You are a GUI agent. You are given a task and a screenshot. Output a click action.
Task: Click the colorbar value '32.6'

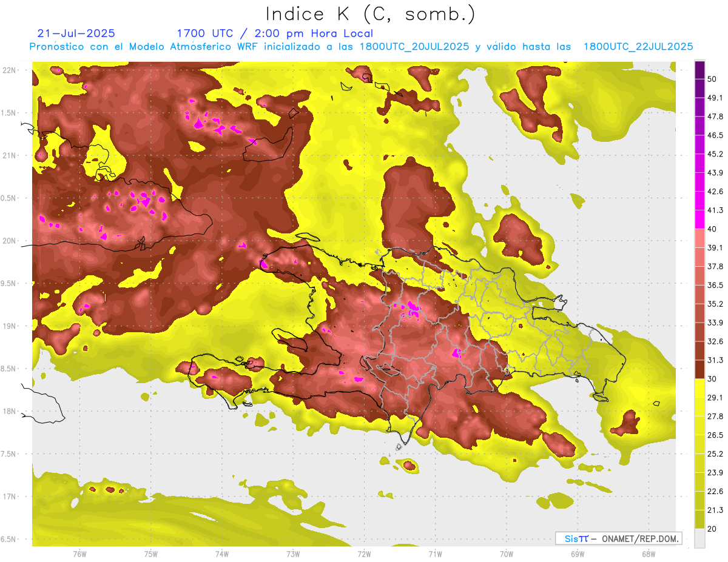click(715, 341)
